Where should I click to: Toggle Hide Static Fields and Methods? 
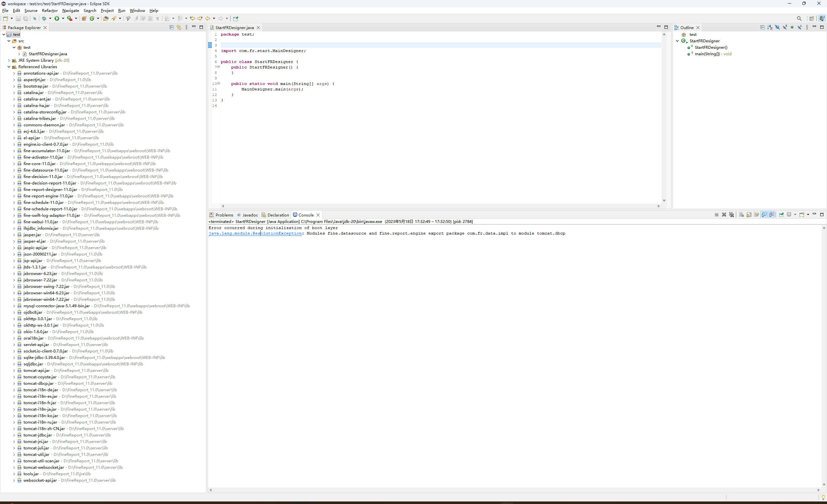pos(785,27)
